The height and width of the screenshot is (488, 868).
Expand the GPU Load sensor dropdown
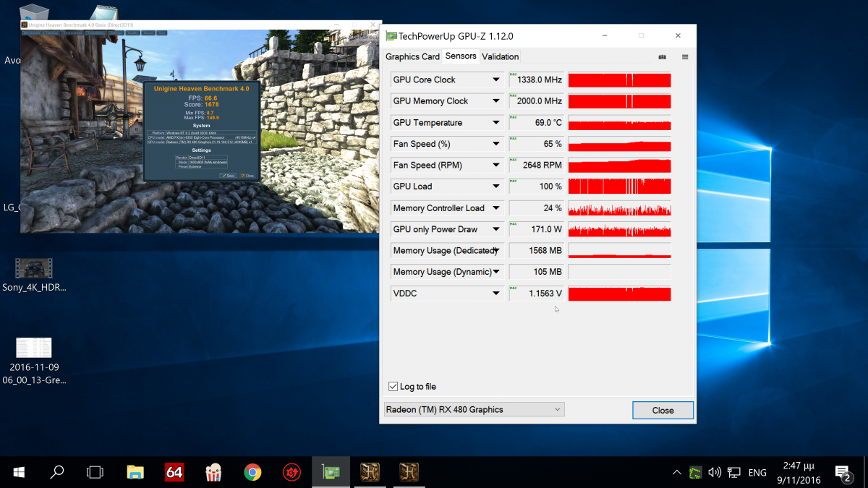pos(495,187)
